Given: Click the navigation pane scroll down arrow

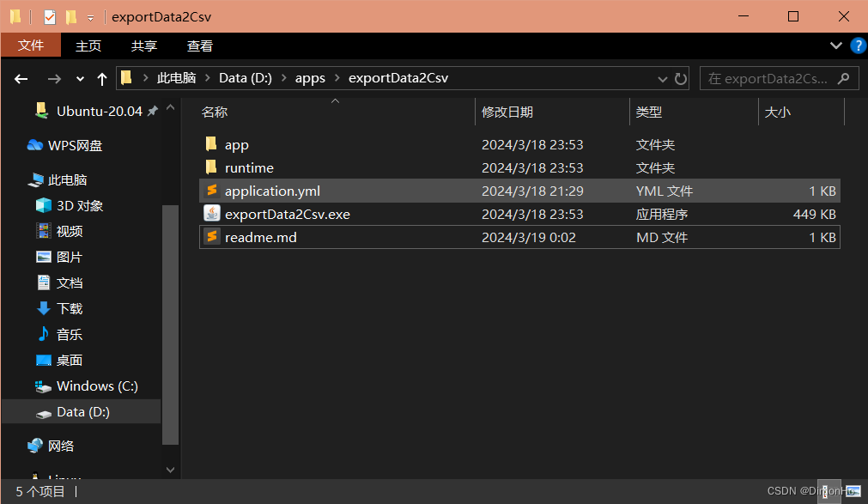Looking at the screenshot, I should click(x=171, y=470).
